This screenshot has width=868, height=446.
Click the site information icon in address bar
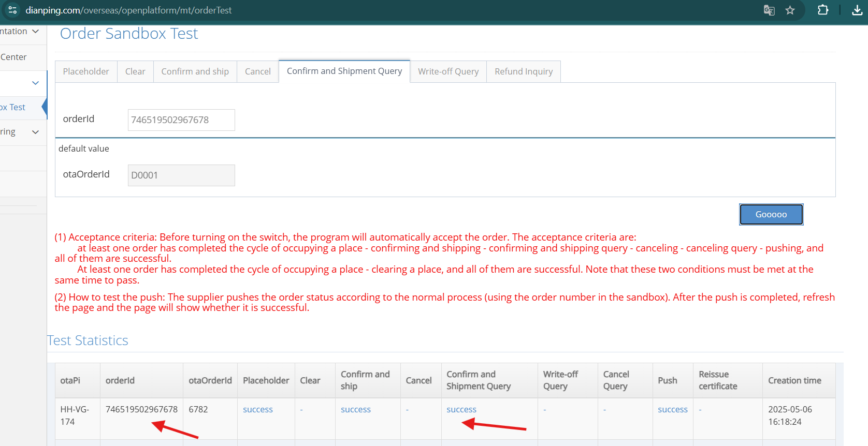pos(13,10)
